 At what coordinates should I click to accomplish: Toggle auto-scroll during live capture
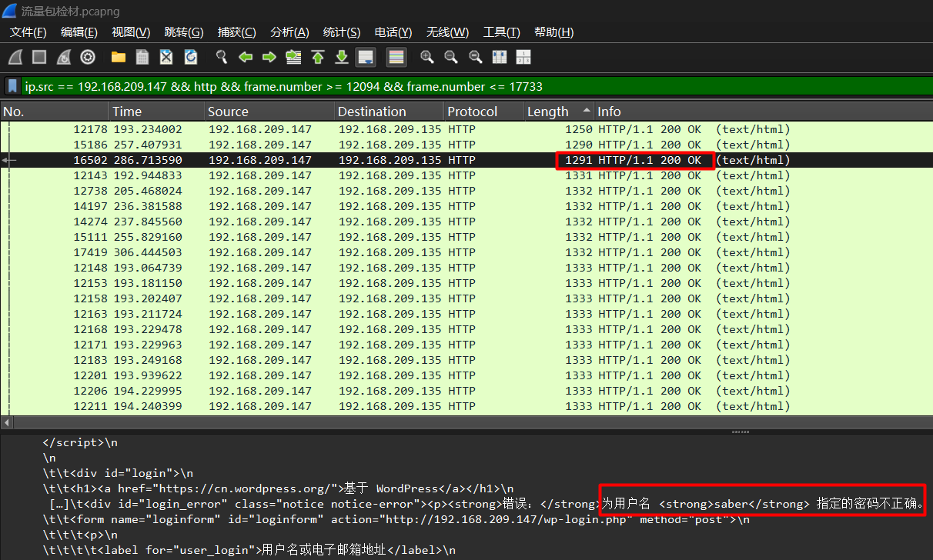[366, 57]
